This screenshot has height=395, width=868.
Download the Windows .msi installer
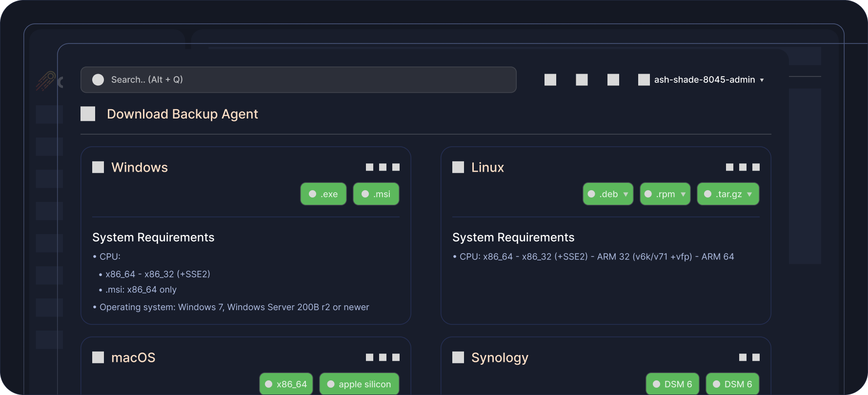click(376, 194)
